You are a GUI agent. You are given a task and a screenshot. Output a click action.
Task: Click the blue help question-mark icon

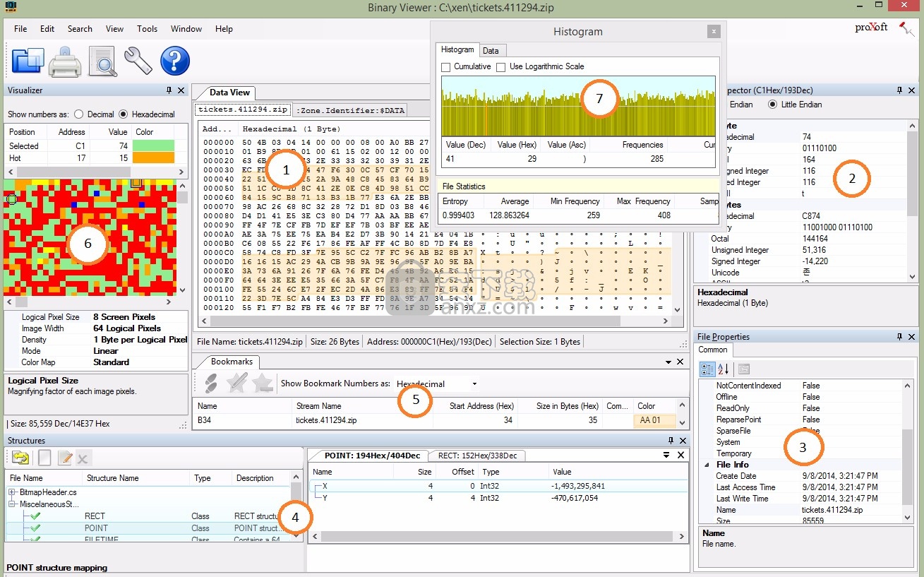pos(175,61)
